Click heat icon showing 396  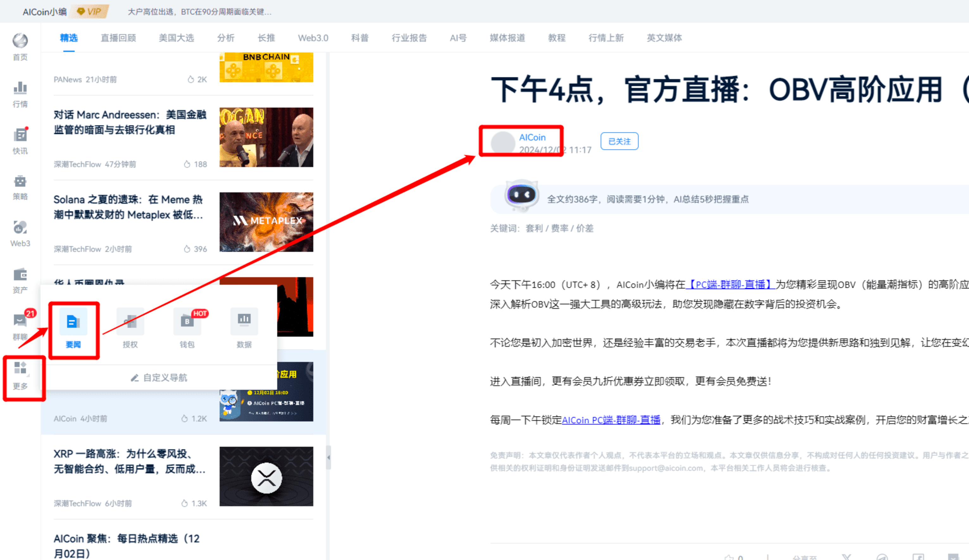click(x=187, y=249)
